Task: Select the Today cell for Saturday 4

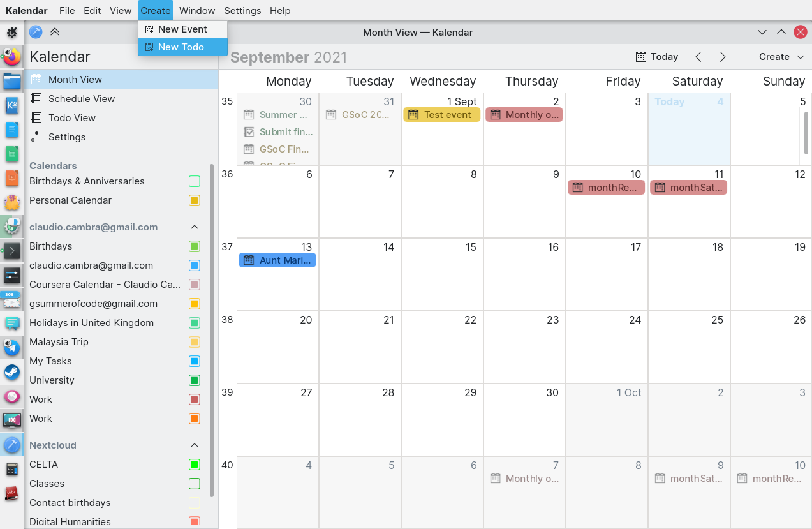Action: point(690,129)
